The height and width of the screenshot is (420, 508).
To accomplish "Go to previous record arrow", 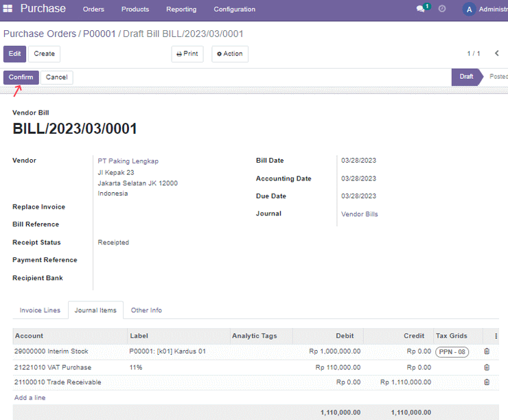I will pyautogui.click(x=496, y=53).
